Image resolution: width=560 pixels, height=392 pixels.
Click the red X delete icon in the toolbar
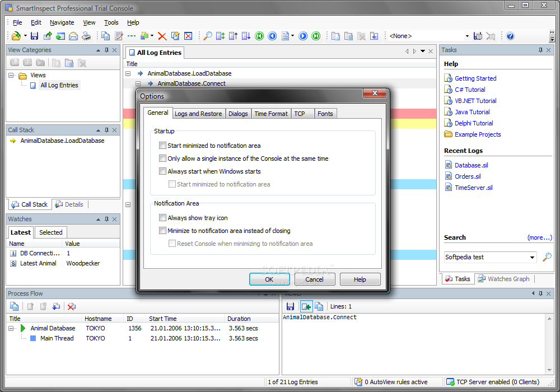pos(162,36)
